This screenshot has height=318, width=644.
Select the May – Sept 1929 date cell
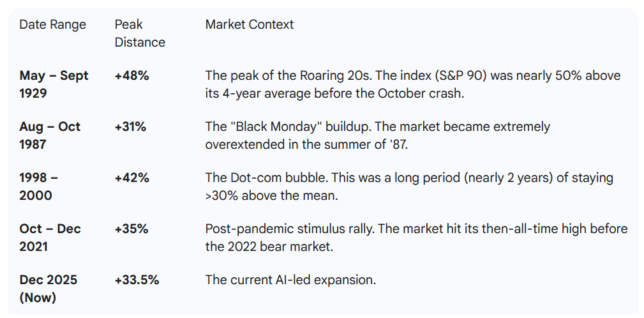tap(54, 84)
